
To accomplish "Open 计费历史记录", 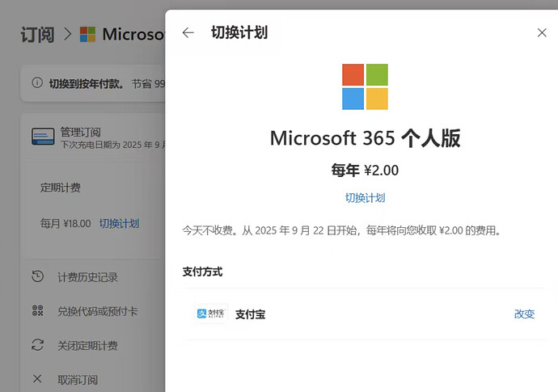I will [87, 277].
